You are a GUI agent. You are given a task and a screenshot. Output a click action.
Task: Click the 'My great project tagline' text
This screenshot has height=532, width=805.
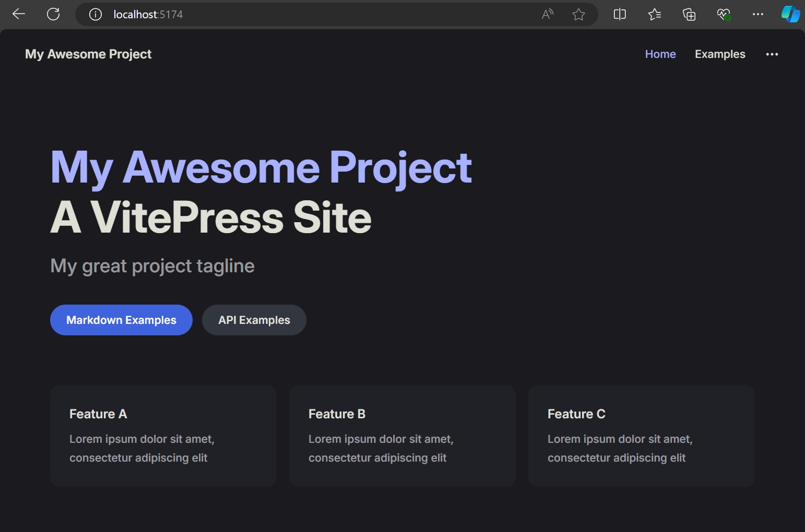tap(152, 266)
